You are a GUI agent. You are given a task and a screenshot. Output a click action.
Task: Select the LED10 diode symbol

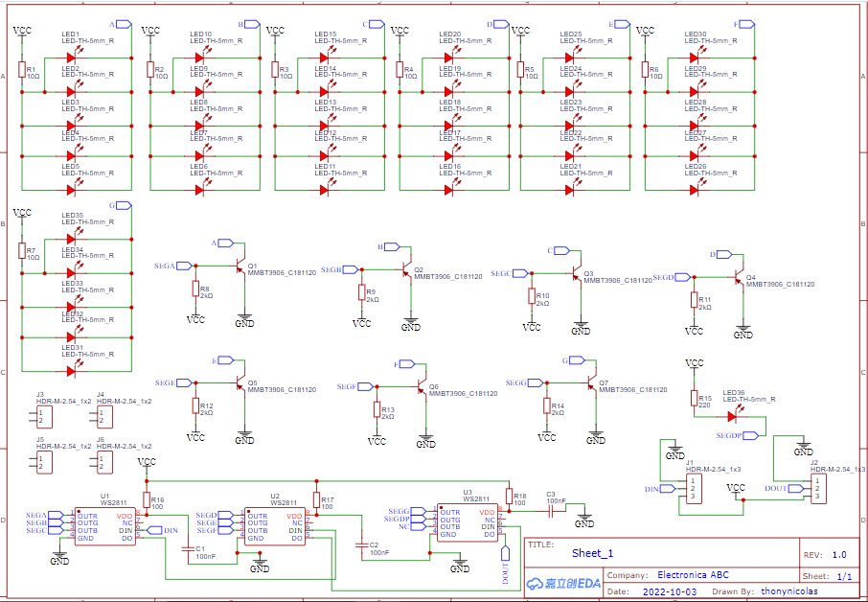click(x=201, y=57)
